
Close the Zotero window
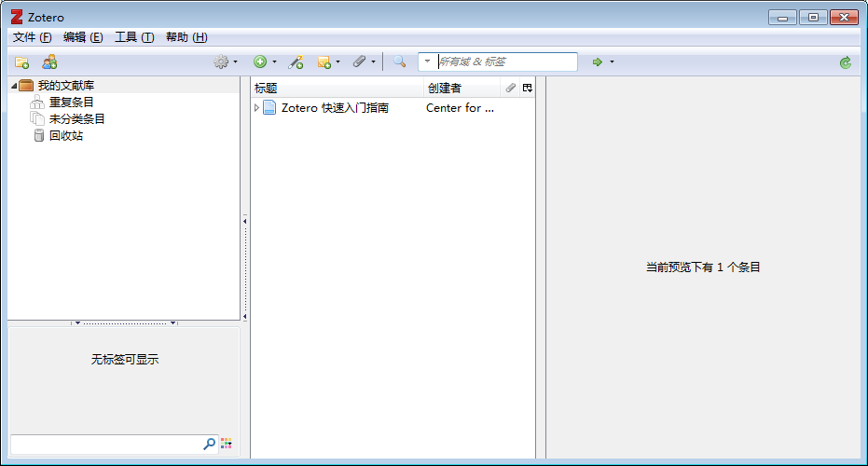[844, 18]
